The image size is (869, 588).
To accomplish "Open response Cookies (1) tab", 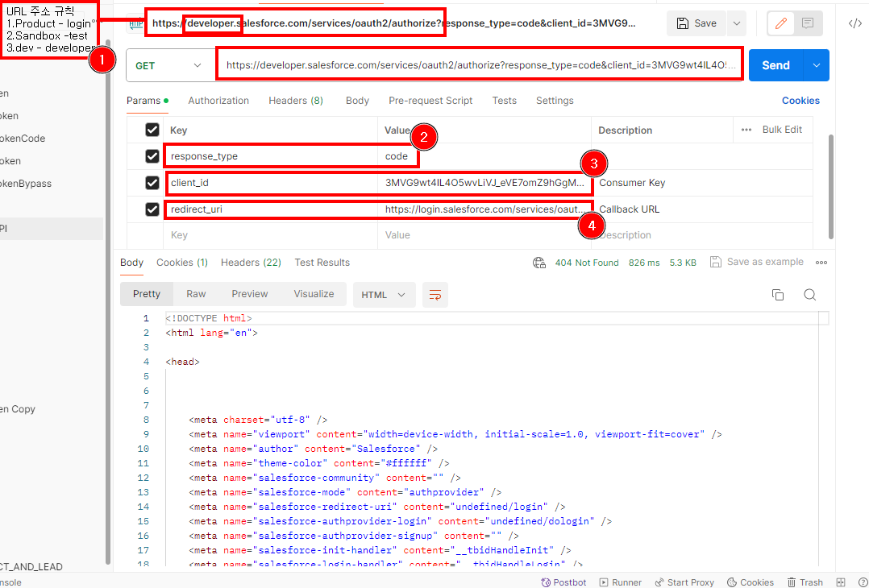I will [x=182, y=263].
